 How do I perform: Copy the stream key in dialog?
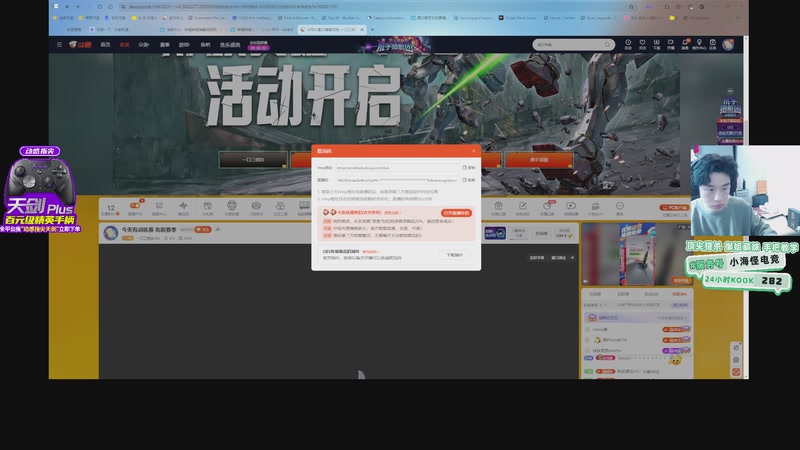click(x=468, y=180)
